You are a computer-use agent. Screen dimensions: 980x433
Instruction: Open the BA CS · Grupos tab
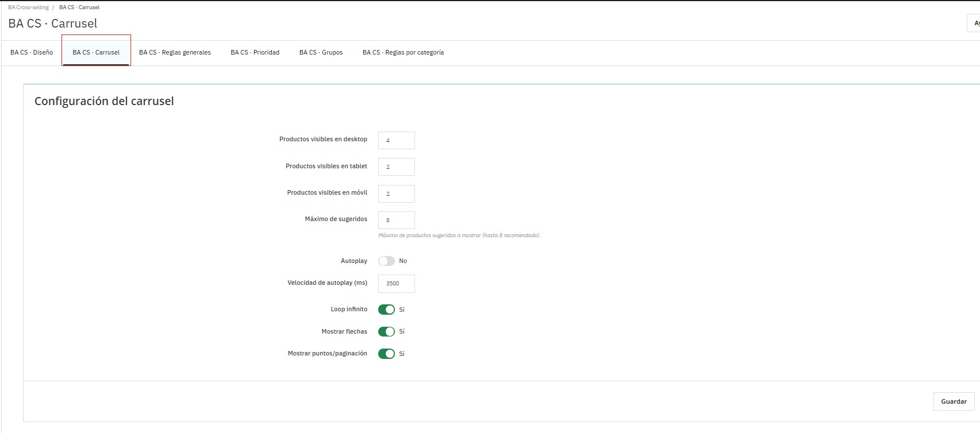coord(321,52)
